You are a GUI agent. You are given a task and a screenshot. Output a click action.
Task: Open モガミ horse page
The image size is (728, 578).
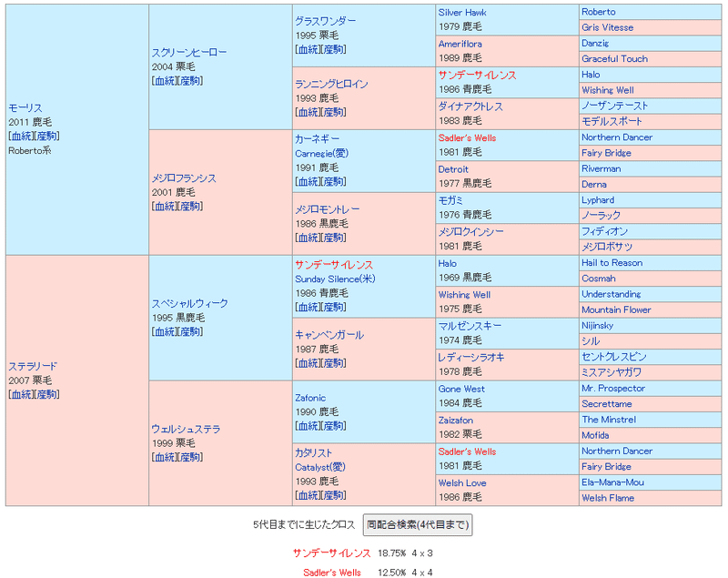click(x=450, y=200)
